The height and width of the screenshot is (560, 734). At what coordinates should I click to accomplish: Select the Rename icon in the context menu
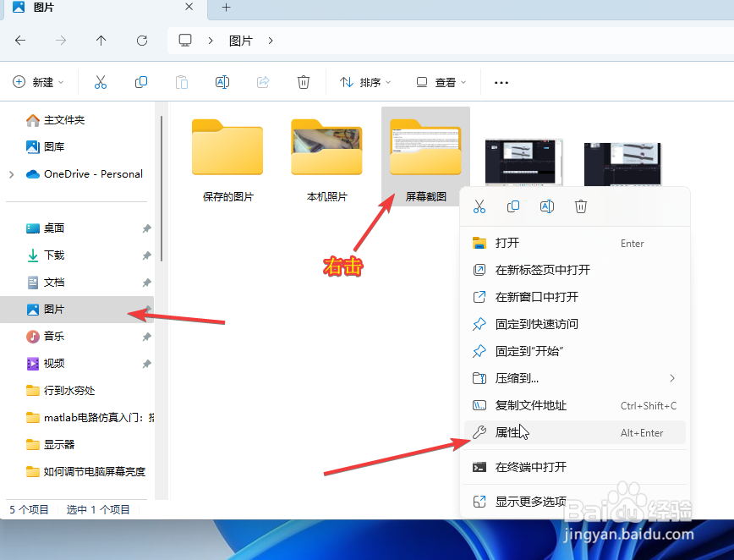546,206
